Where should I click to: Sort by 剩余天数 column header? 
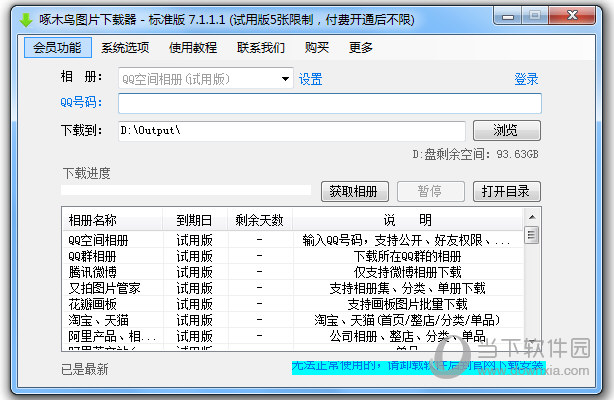(260, 220)
